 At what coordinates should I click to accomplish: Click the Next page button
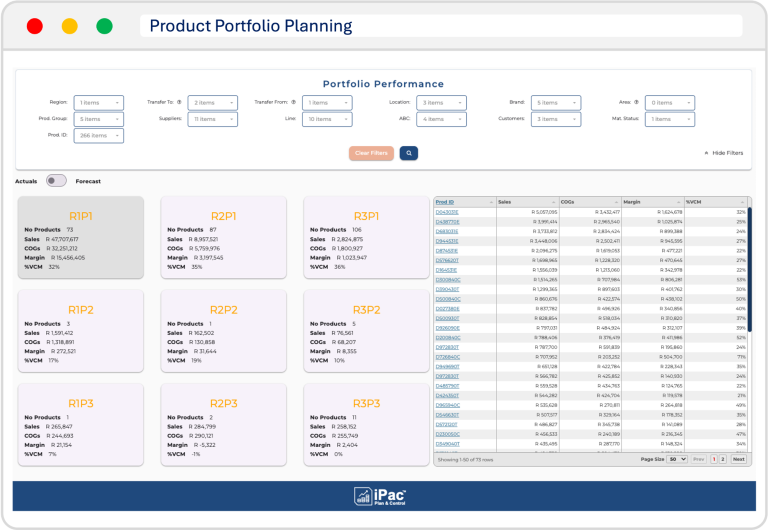tap(739, 458)
